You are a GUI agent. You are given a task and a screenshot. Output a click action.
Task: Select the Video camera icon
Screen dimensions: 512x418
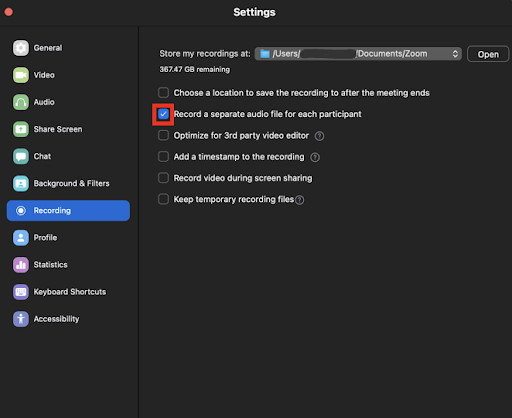click(21, 75)
